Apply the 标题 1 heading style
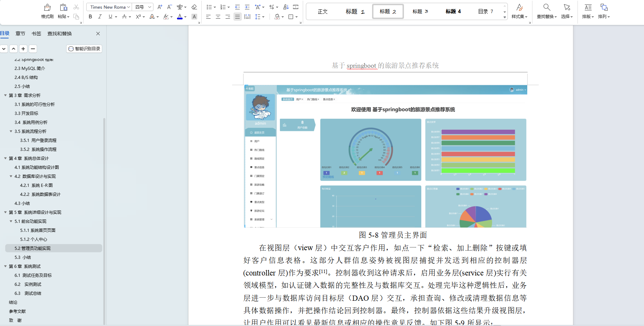 (x=355, y=11)
